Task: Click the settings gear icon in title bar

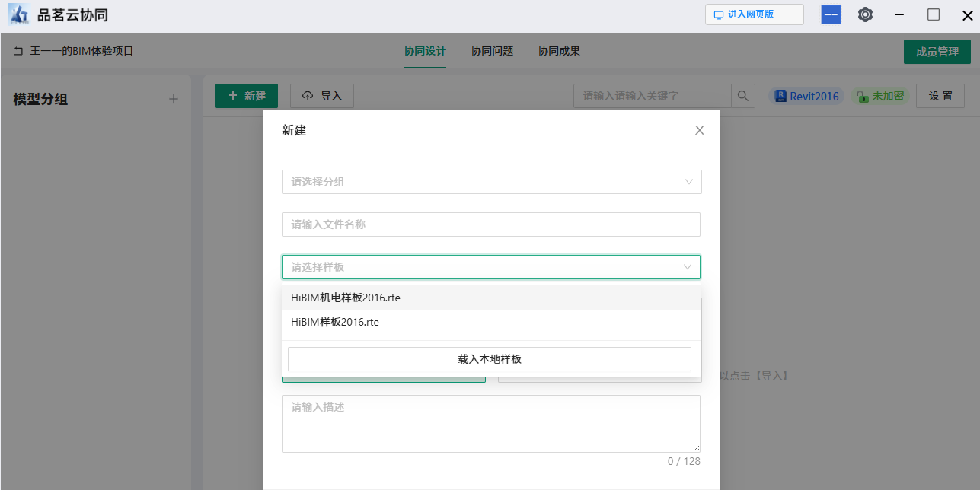Action: (865, 14)
